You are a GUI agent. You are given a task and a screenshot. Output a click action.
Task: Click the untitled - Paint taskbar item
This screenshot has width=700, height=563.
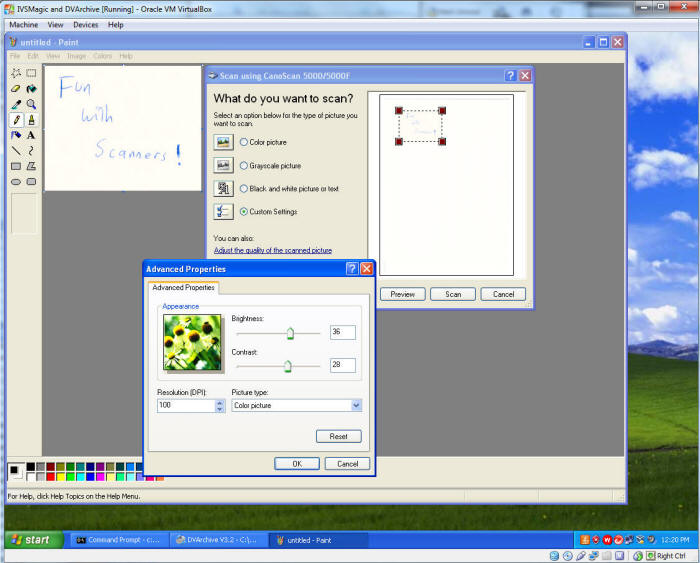tap(319, 540)
